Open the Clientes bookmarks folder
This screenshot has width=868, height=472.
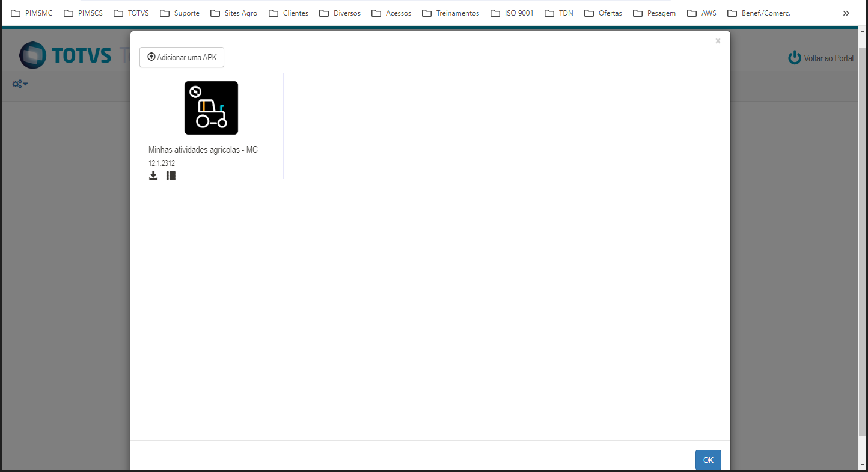[x=289, y=13]
